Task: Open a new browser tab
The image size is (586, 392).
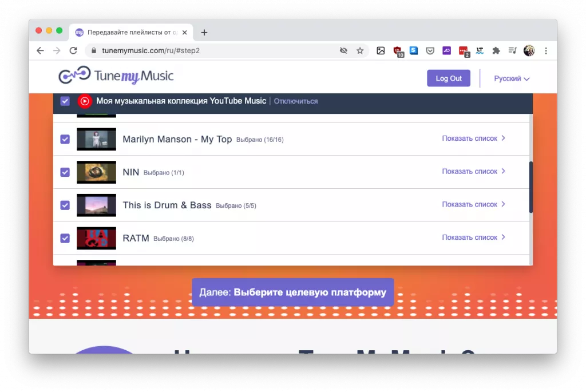Action: pyautogui.click(x=204, y=33)
